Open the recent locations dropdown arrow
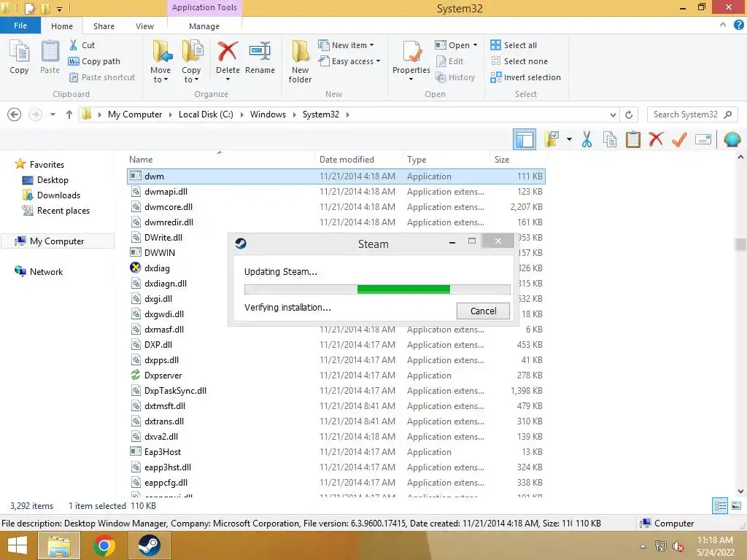This screenshot has height=560, width=747. 53,114
